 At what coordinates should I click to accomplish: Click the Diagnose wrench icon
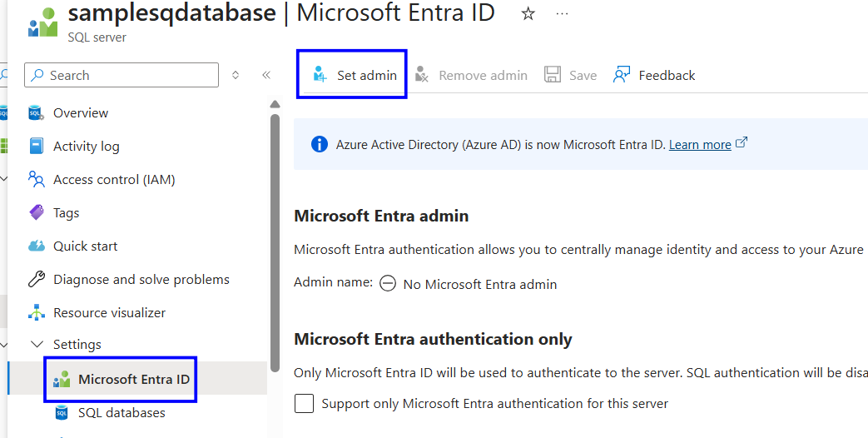pyautogui.click(x=36, y=279)
